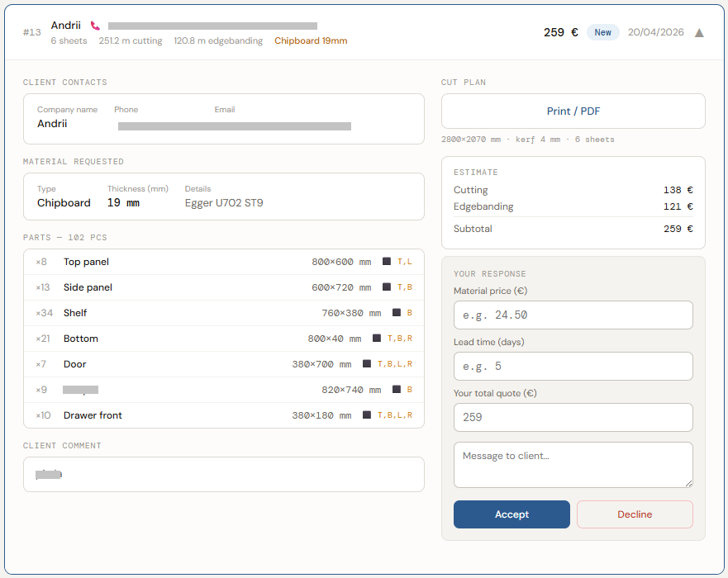Collapse order #13 with the triangle arrow

pos(699,32)
